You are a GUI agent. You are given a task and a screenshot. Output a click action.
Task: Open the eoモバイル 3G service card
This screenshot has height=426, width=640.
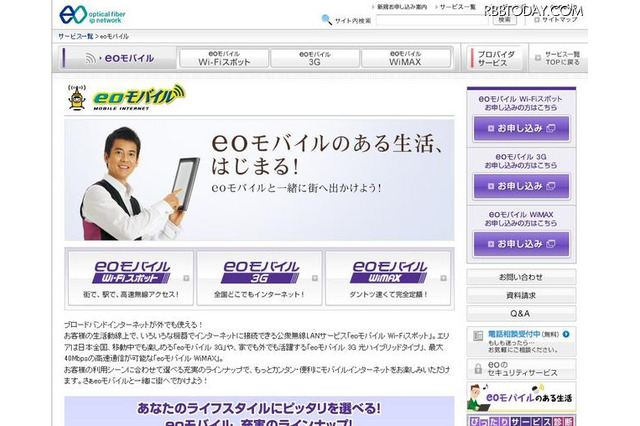click(x=259, y=278)
